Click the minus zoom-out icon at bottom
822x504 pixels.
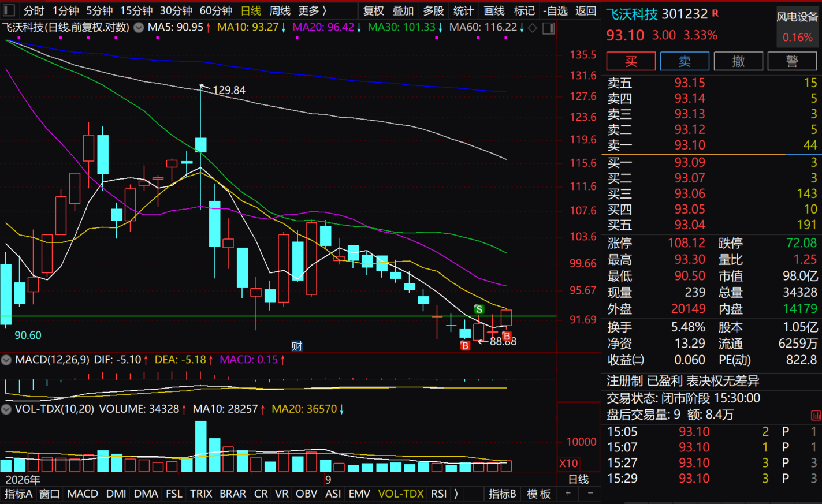coord(590,494)
